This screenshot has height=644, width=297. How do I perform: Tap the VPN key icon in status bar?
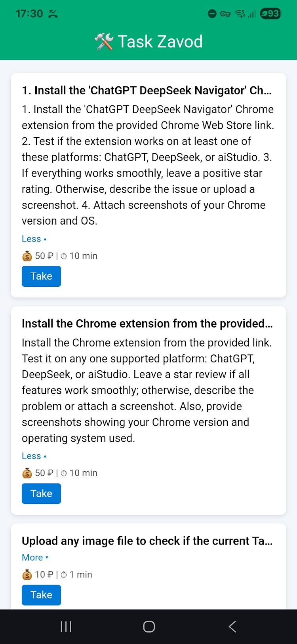pyautogui.click(x=225, y=14)
